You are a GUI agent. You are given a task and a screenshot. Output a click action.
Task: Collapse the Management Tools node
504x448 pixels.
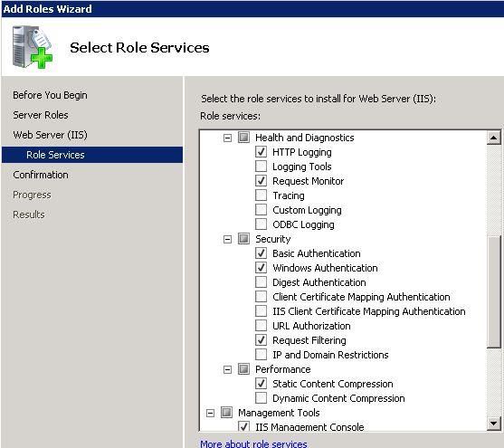(x=210, y=413)
